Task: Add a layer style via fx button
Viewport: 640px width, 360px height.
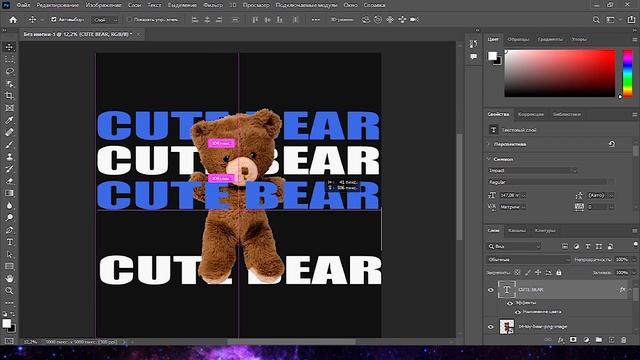Action: point(561,340)
